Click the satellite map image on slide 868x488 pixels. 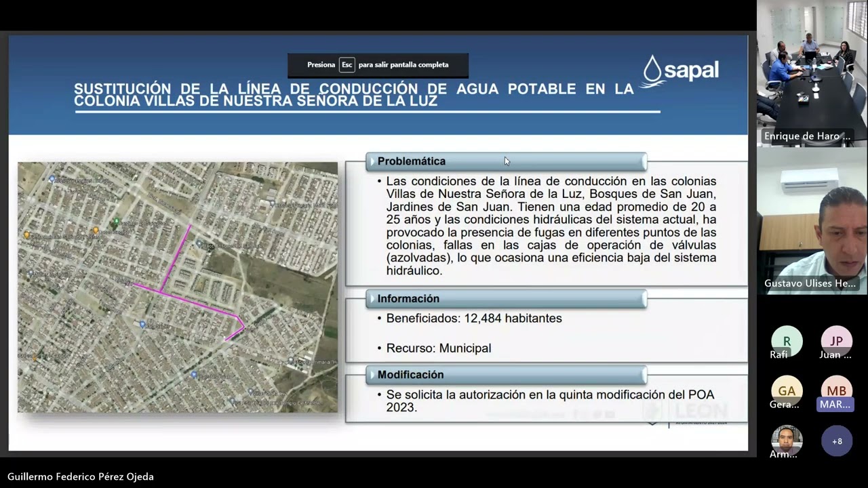(178, 287)
